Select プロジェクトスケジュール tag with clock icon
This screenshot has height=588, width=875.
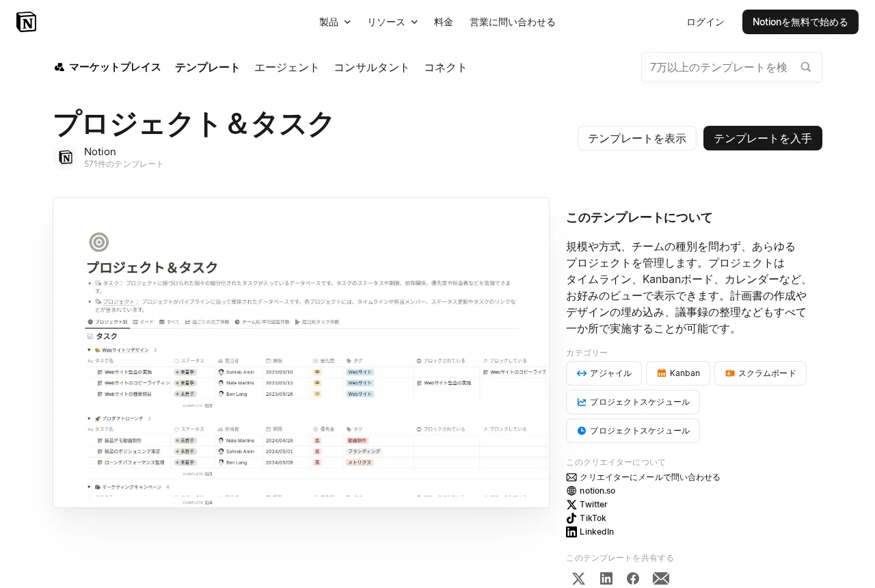[x=633, y=431]
